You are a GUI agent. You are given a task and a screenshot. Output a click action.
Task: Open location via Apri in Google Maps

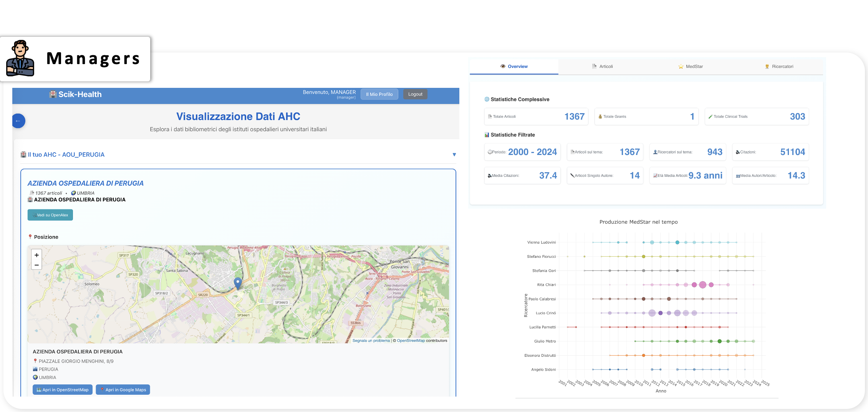[x=123, y=390]
